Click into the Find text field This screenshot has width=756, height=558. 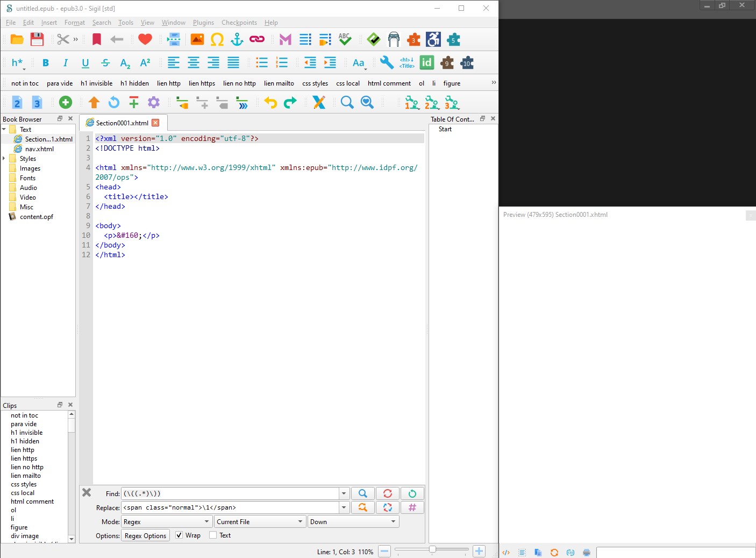230,493
